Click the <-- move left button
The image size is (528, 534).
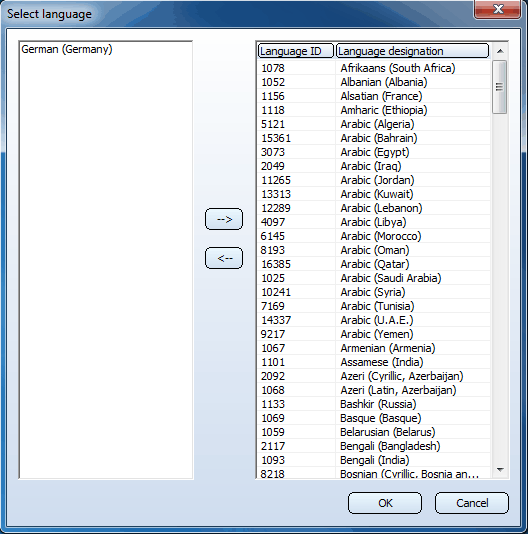(224, 258)
